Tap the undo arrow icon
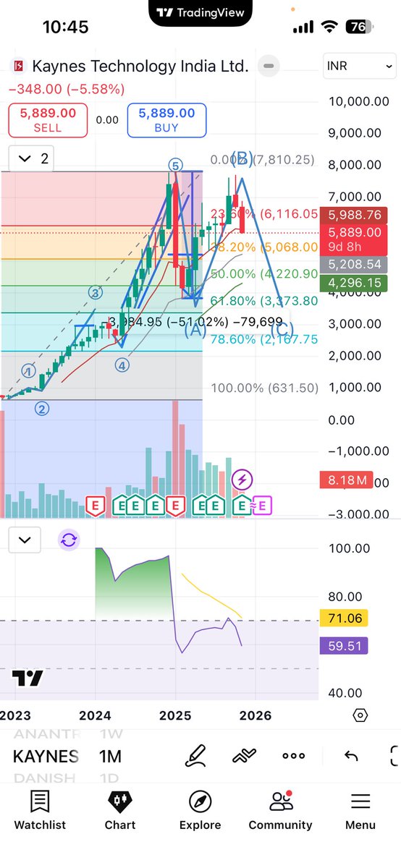The height and width of the screenshot is (868, 401). coord(351,756)
